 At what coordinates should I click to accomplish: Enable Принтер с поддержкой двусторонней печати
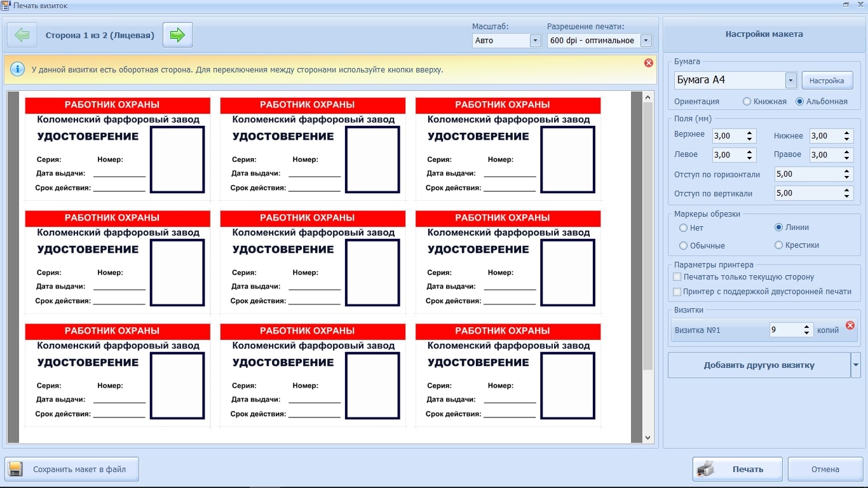click(763, 292)
